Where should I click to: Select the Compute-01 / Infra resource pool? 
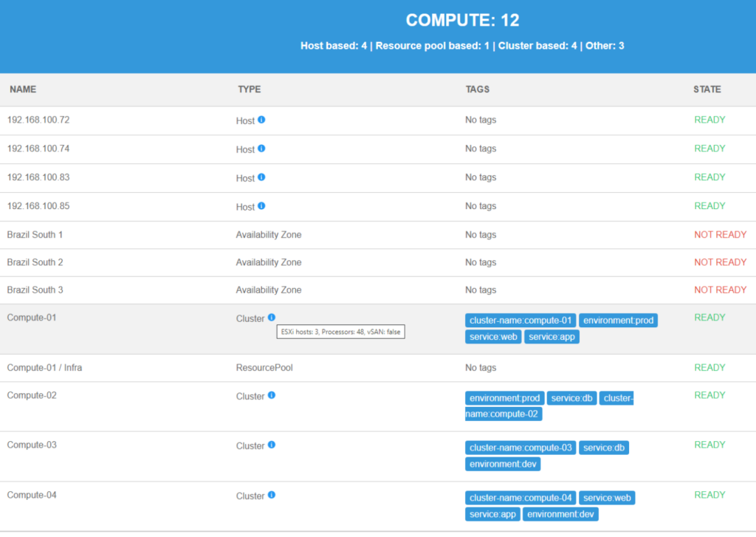tap(44, 368)
